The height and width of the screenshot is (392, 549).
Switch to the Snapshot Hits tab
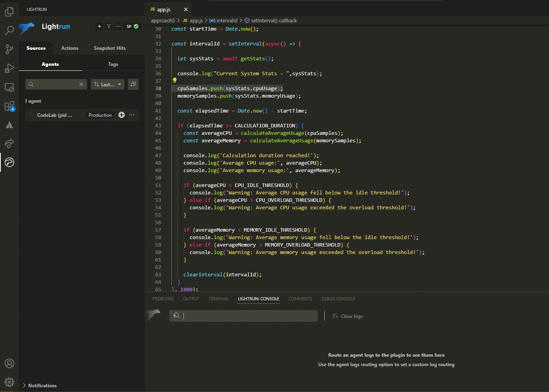tap(109, 48)
